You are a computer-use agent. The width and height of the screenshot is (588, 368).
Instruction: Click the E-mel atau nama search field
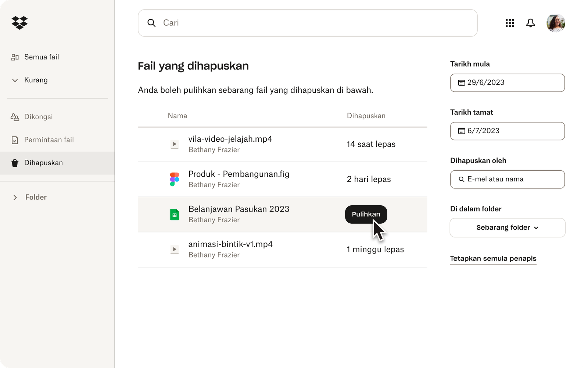(x=507, y=179)
